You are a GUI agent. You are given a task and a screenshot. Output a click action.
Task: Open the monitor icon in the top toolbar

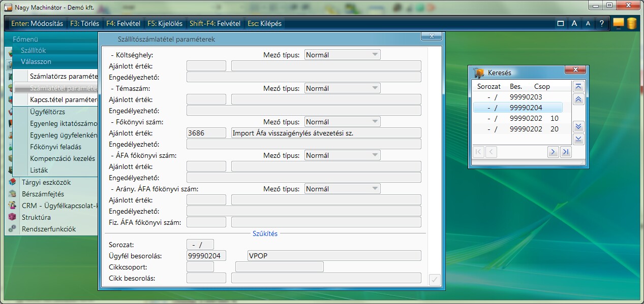point(618,23)
